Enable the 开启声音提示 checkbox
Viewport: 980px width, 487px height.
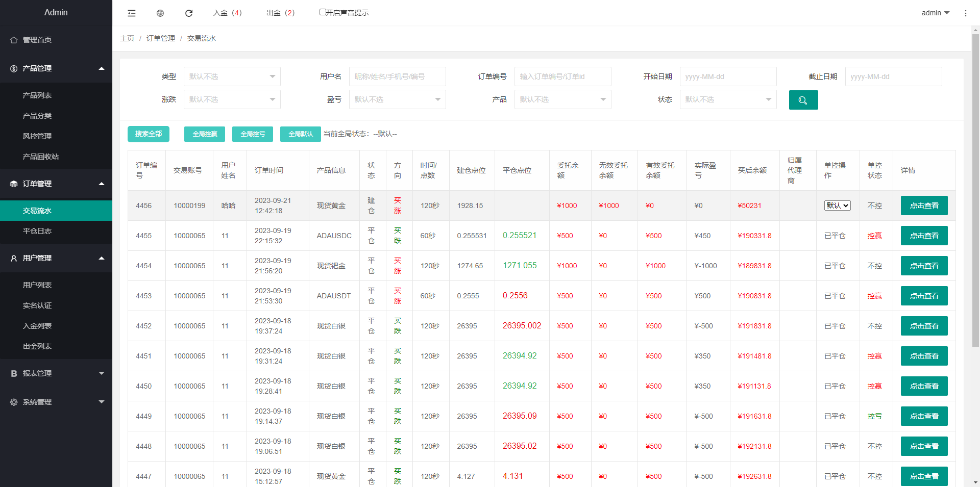click(322, 11)
